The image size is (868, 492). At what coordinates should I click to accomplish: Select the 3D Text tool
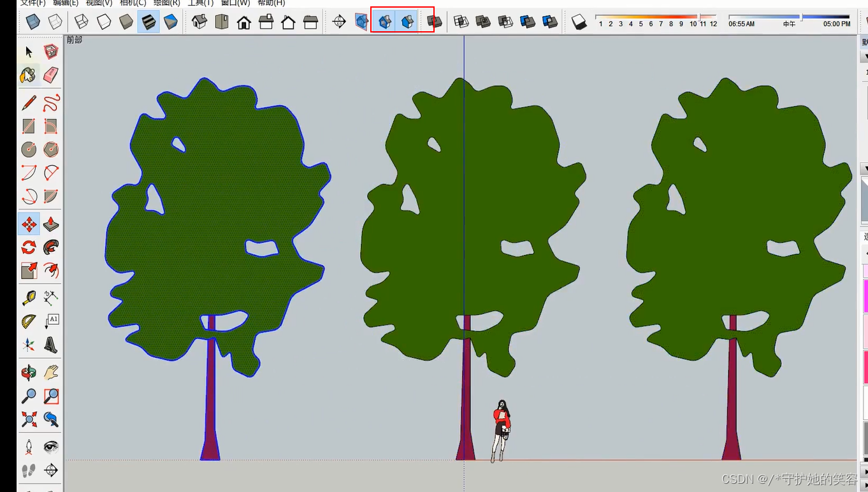pyautogui.click(x=51, y=345)
